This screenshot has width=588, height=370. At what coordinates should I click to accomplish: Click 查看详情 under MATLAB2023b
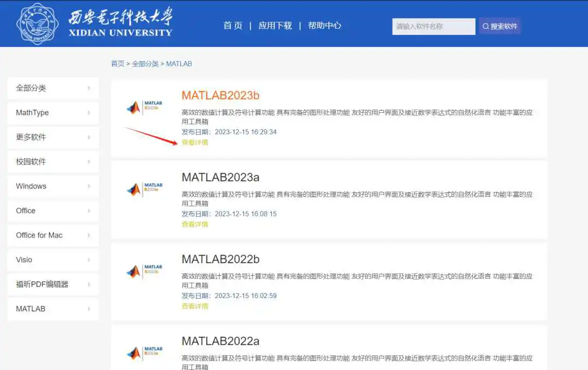click(x=194, y=143)
